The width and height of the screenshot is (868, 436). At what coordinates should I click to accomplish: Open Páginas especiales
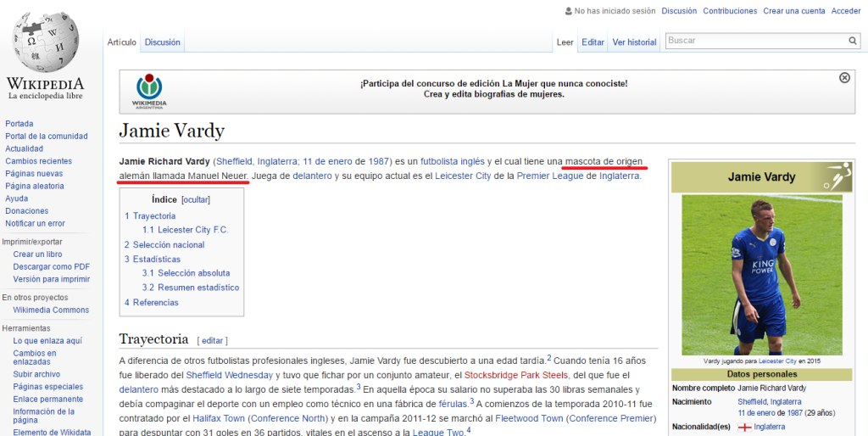pos(48,387)
